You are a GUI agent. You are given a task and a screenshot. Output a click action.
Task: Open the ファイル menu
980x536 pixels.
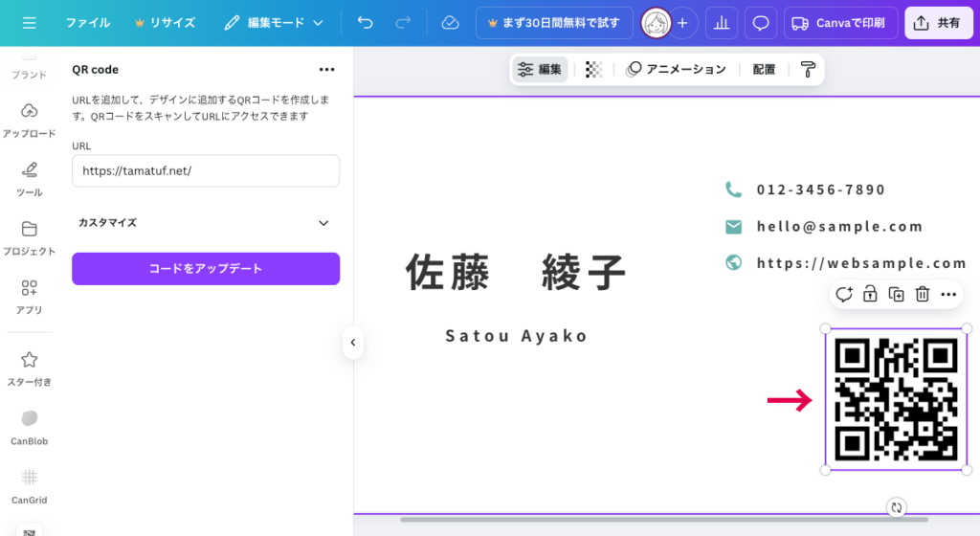point(87,23)
